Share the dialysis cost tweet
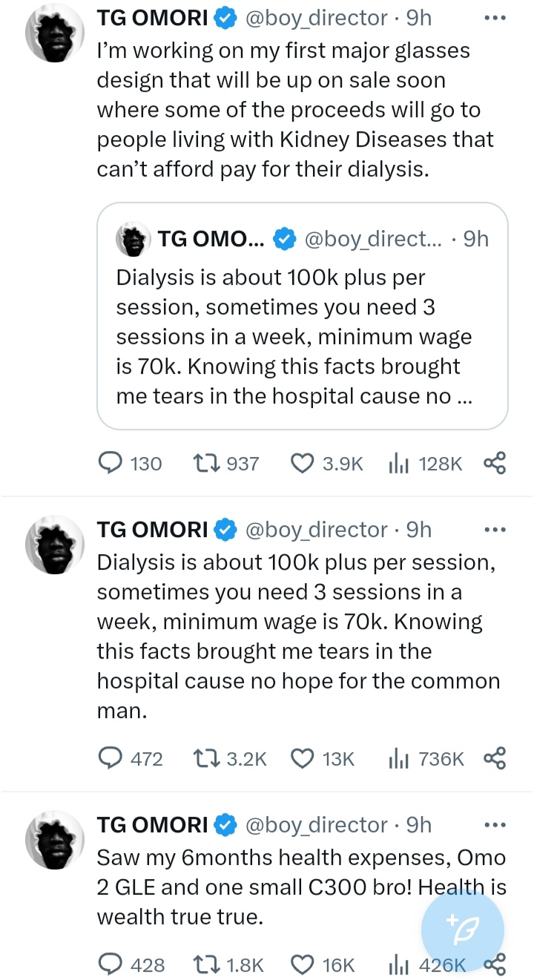This screenshot has height=980, width=534. (495, 759)
